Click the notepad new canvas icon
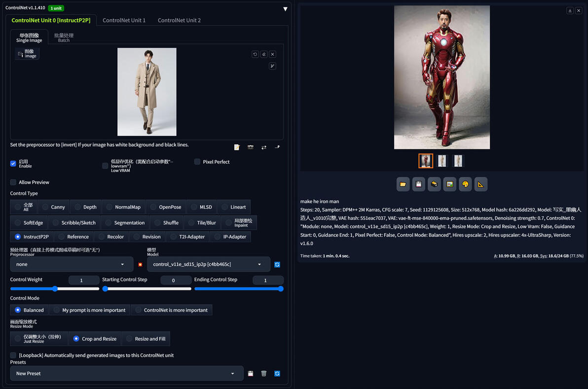Viewport: 588px width, 389px height. pyautogui.click(x=237, y=147)
